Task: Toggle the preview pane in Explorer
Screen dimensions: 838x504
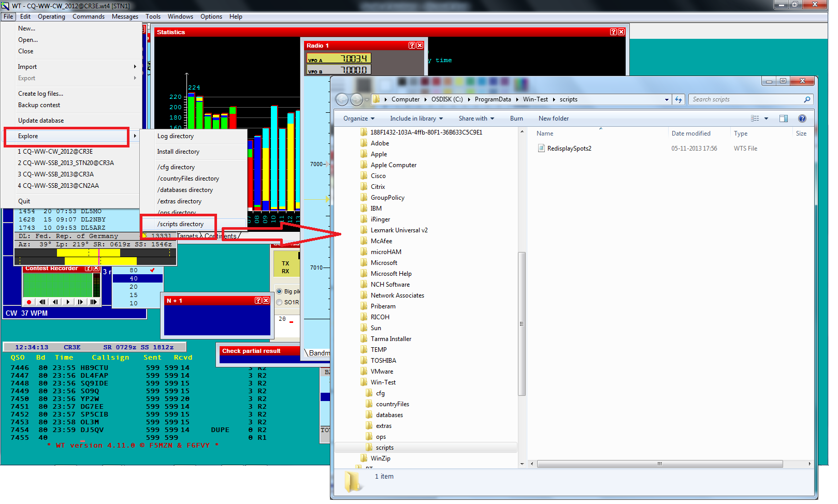Action: [784, 118]
